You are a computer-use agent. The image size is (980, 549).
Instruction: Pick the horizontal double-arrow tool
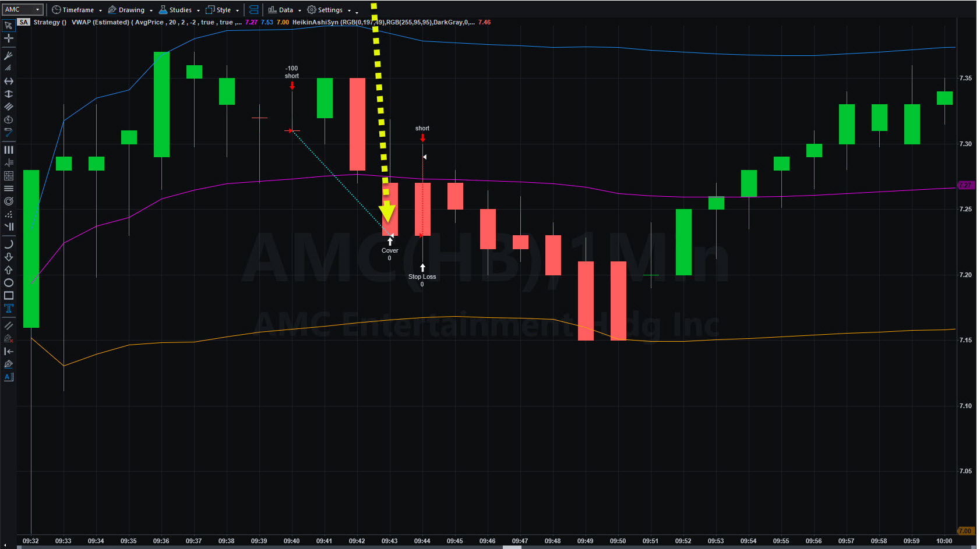[8, 81]
